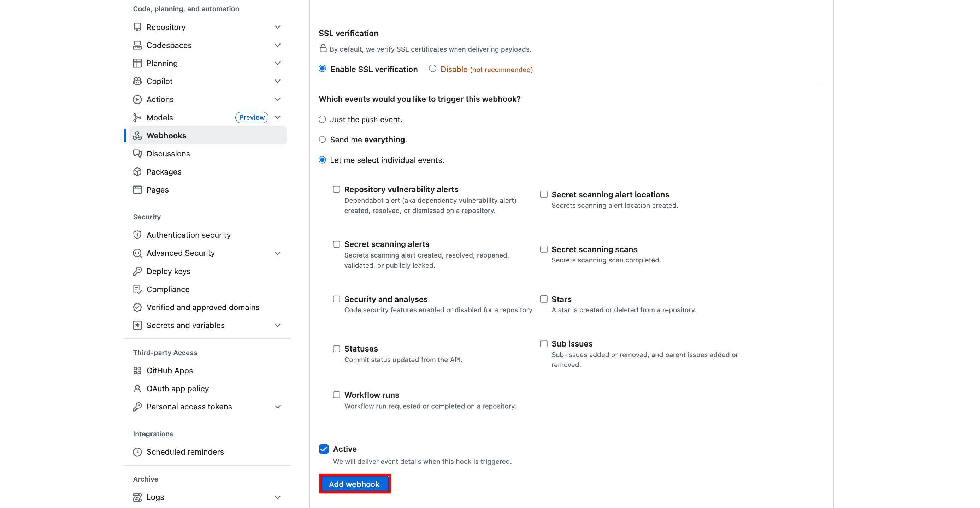Screen dimensions: 980x508
Task: Click the Codespaces icon
Action: pos(137,45)
